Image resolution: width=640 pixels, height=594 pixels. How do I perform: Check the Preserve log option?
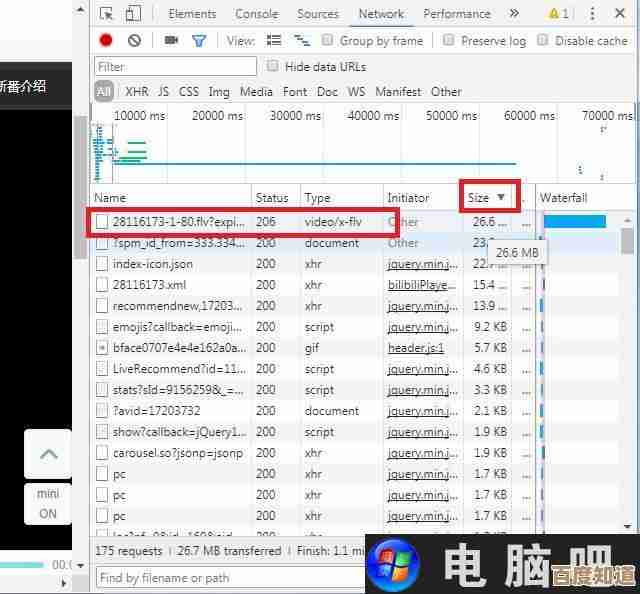tap(448, 40)
